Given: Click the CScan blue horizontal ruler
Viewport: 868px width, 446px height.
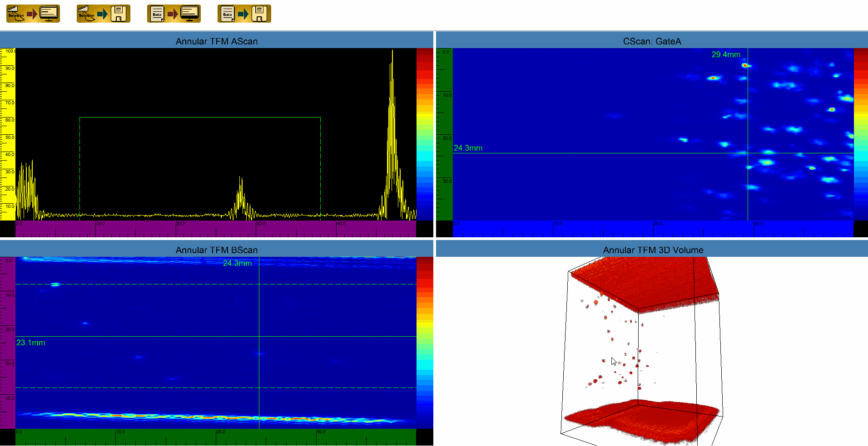Looking at the screenshot, I should click(x=653, y=229).
